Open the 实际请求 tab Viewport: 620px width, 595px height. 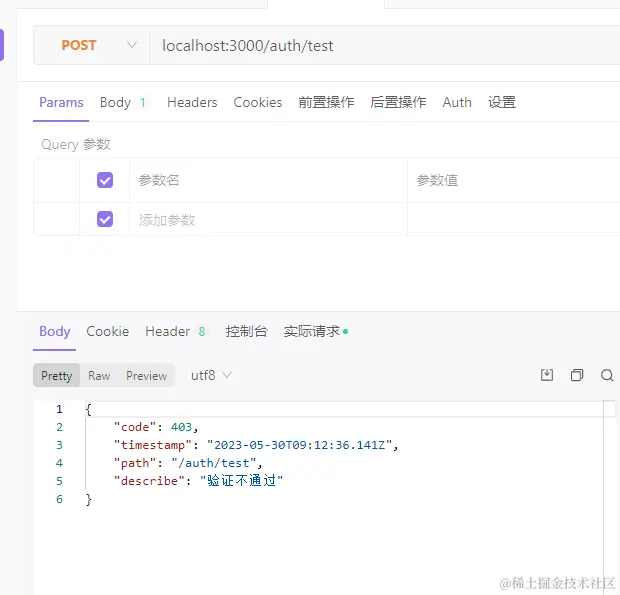316,331
